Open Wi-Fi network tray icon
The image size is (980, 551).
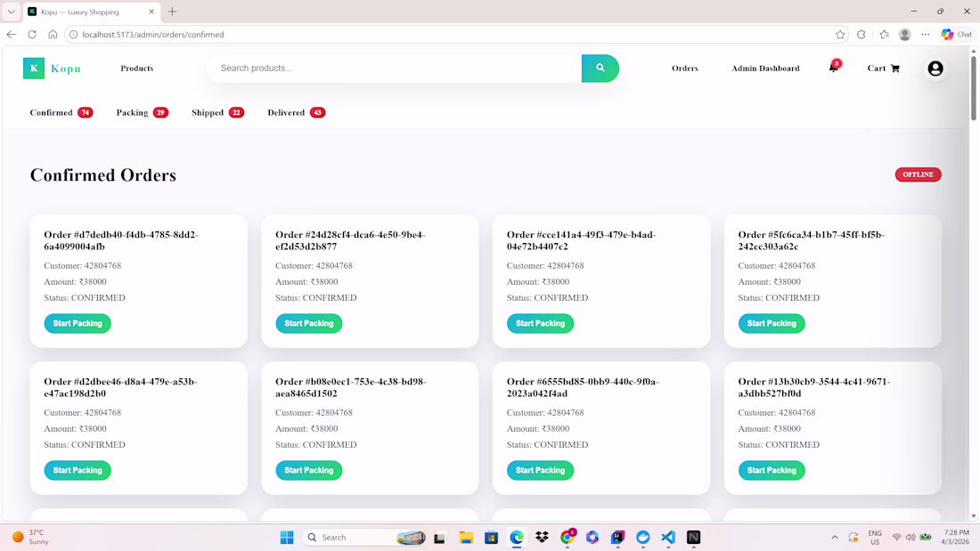pos(897,538)
